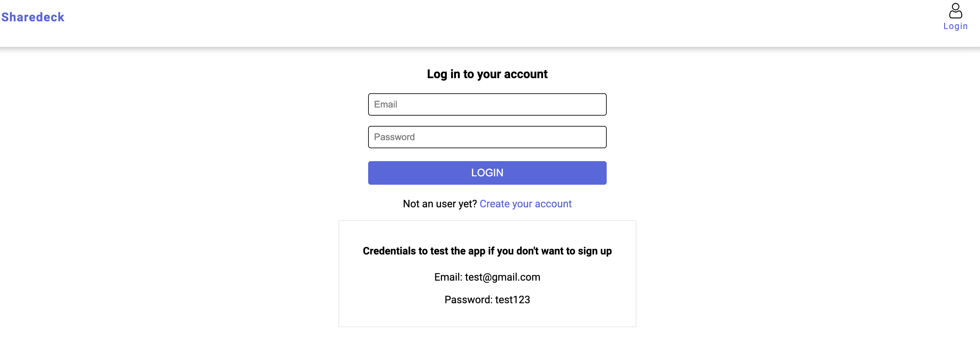Screen dimensions: 980x341
Task: Submit the form with the LOGIN button
Action: pos(487,172)
